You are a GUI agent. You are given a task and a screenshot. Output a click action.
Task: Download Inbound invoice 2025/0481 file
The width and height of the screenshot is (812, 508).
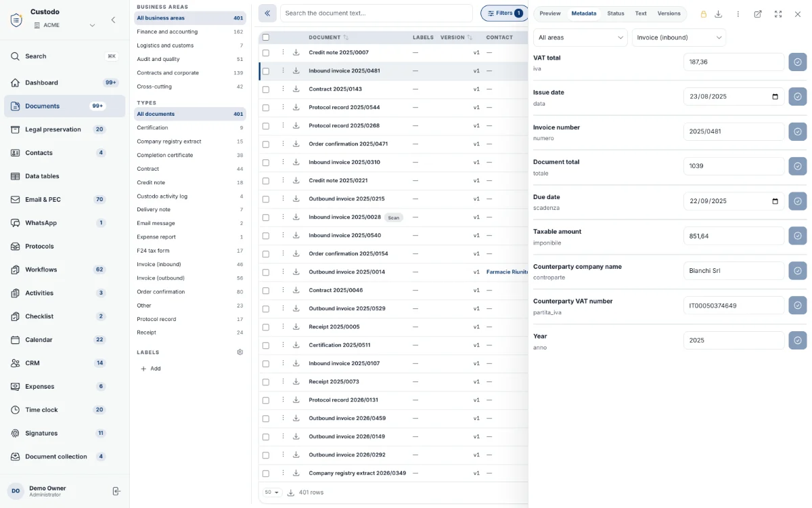[296, 70]
